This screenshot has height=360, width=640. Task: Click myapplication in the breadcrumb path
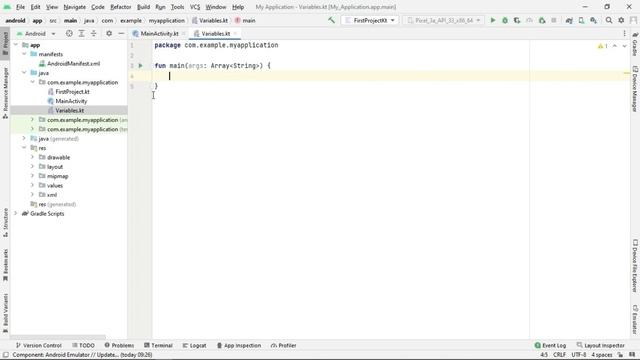[167, 20]
